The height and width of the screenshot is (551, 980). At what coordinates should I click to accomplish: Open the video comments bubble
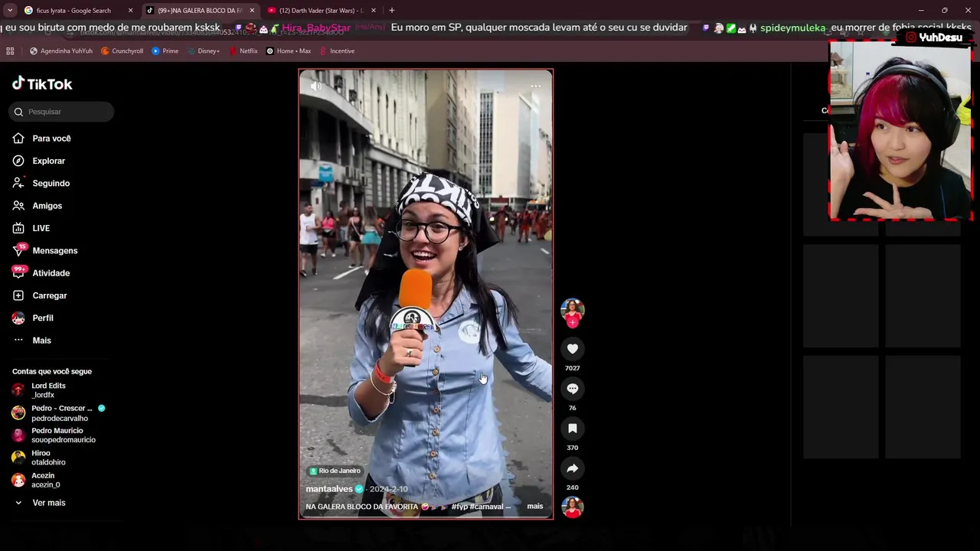pyautogui.click(x=573, y=389)
